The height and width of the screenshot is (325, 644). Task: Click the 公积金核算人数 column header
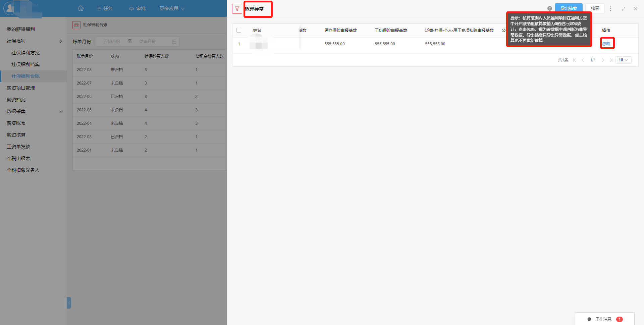[x=209, y=56]
